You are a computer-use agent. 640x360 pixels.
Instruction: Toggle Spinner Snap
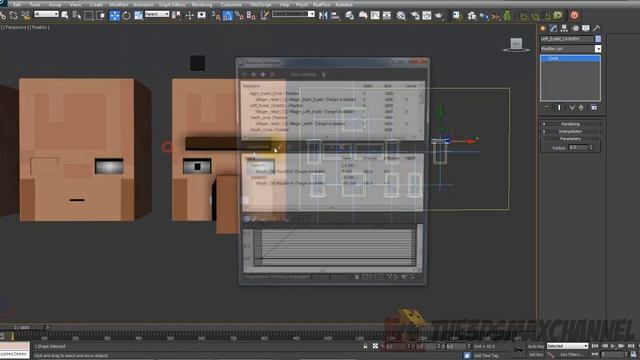point(251,16)
